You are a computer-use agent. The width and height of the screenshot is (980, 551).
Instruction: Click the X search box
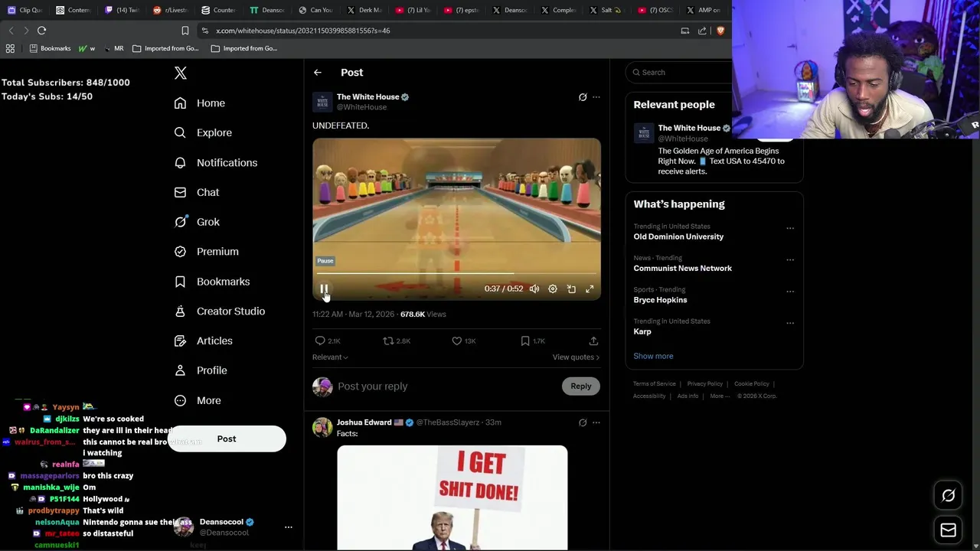680,73
